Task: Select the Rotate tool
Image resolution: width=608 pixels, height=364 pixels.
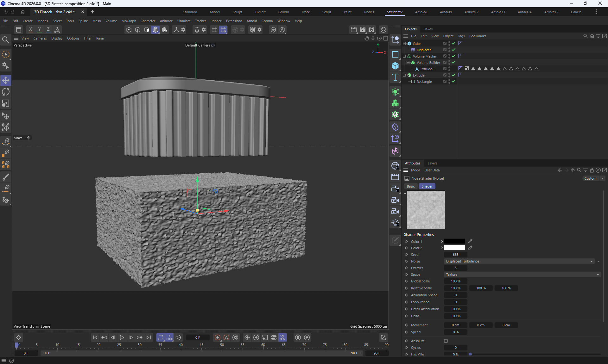Action: click(6, 92)
